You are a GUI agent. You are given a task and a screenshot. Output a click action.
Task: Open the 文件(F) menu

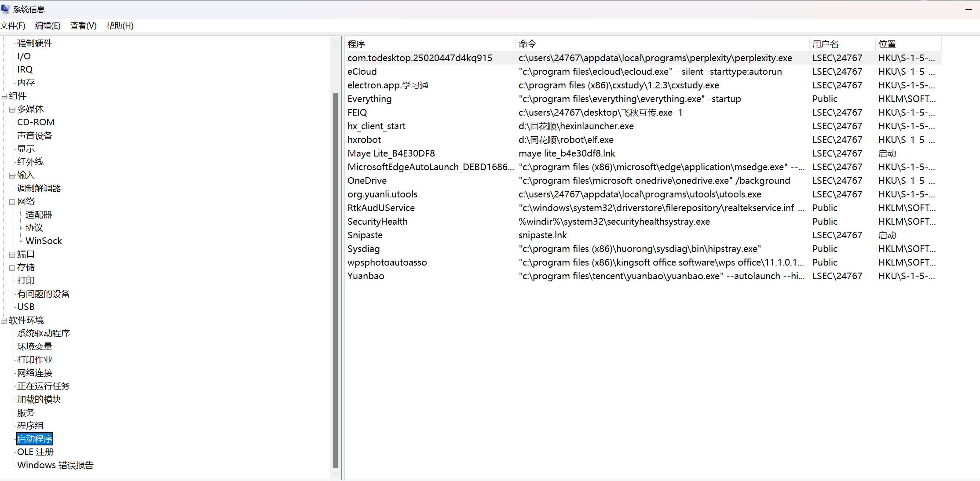pyautogui.click(x=13, y=26)
